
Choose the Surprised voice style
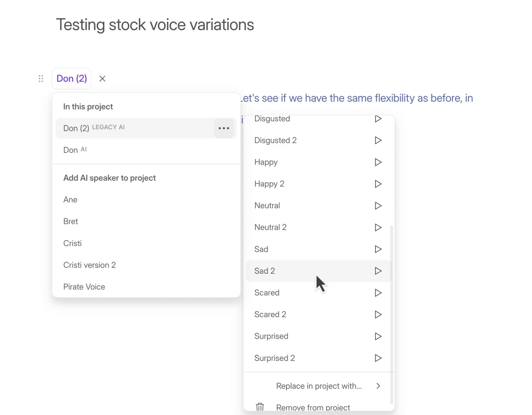[271, 336]
